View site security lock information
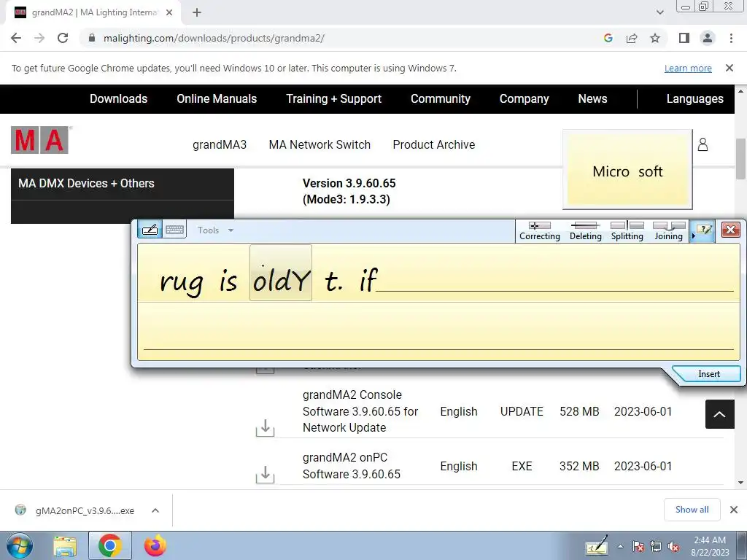This screenshot has width=747, height=560. (92, 38)
